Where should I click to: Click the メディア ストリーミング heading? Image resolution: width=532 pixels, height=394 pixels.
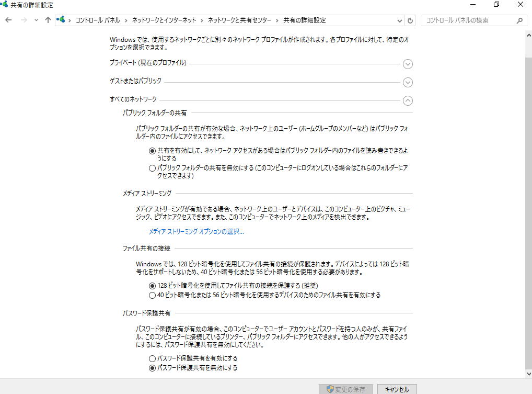click(x=147, y=193)
